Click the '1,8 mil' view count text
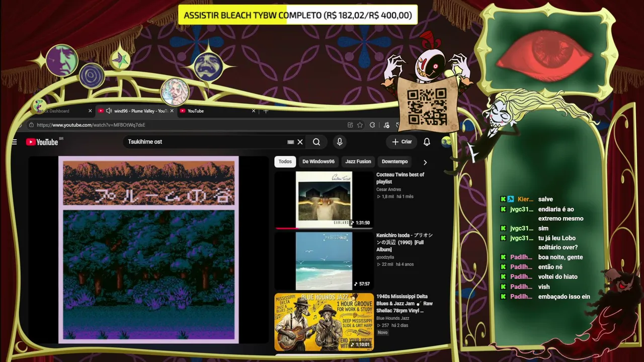644x362 pixels. click(388, 197)
